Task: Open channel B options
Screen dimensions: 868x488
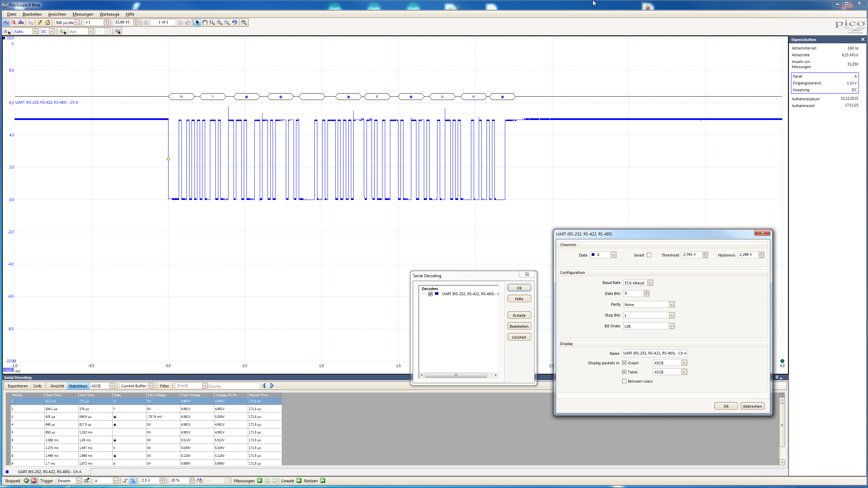Action: point(63,32)
